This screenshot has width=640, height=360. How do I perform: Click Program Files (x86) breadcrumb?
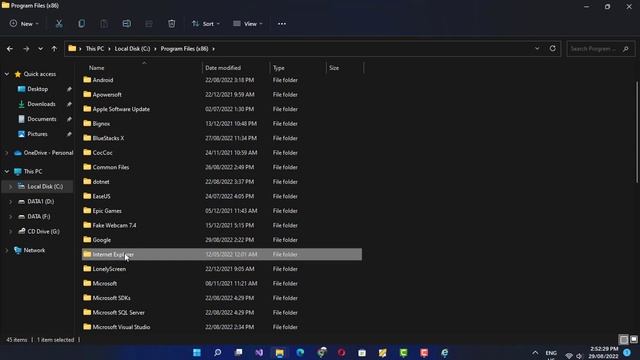(184, 49)
